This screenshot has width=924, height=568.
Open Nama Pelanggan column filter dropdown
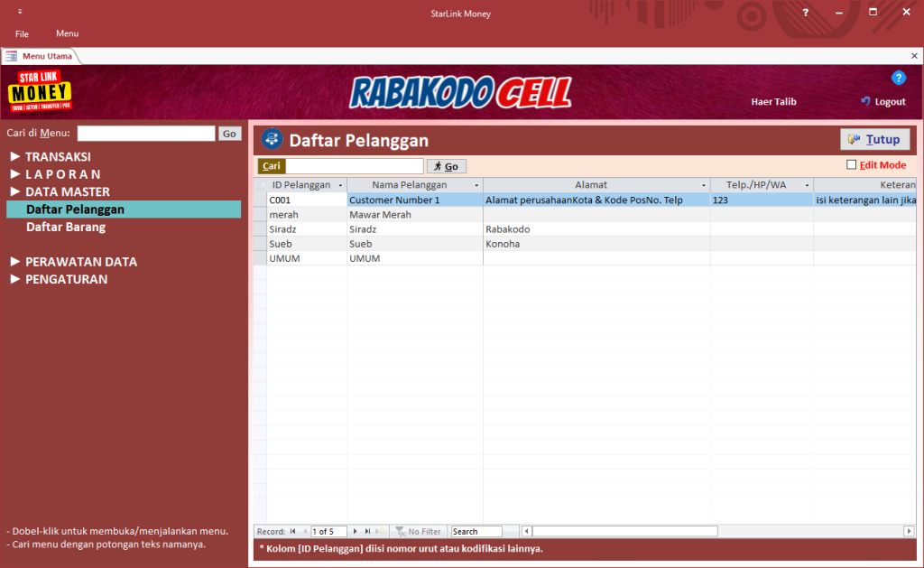[x=476, y=185]
